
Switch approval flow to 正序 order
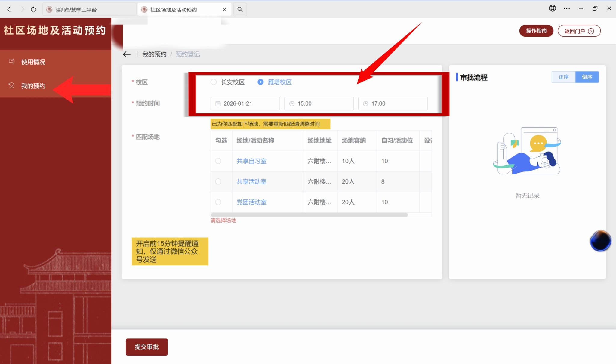tap(563, 77)
